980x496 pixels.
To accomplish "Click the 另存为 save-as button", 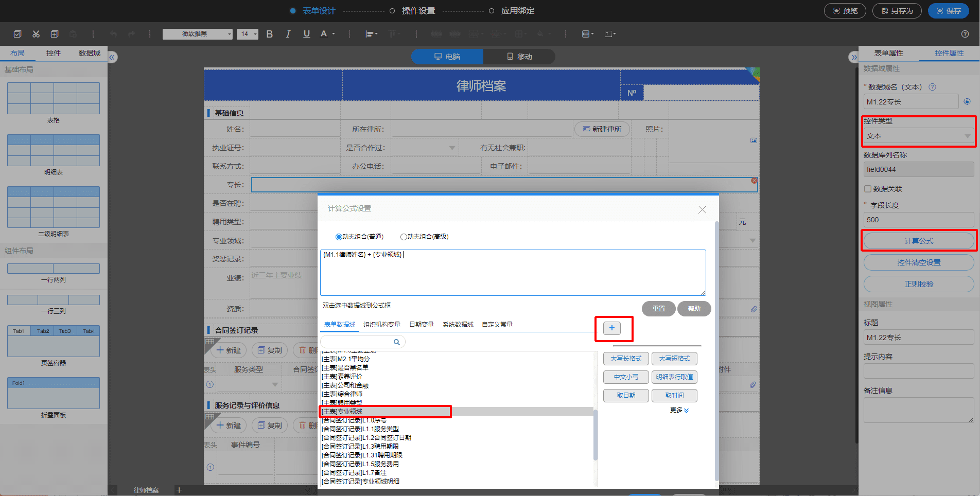I will (x=897, y=11).
